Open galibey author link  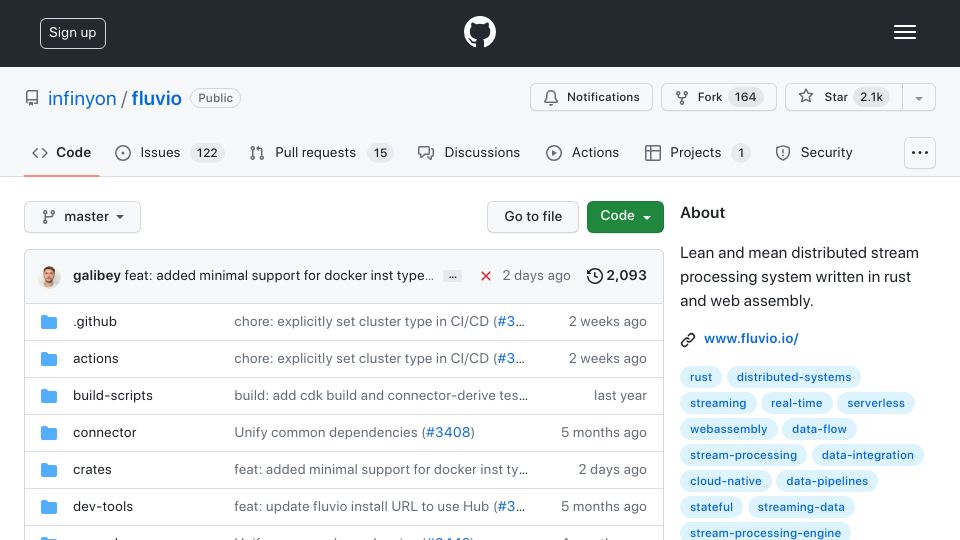[97, 276]
